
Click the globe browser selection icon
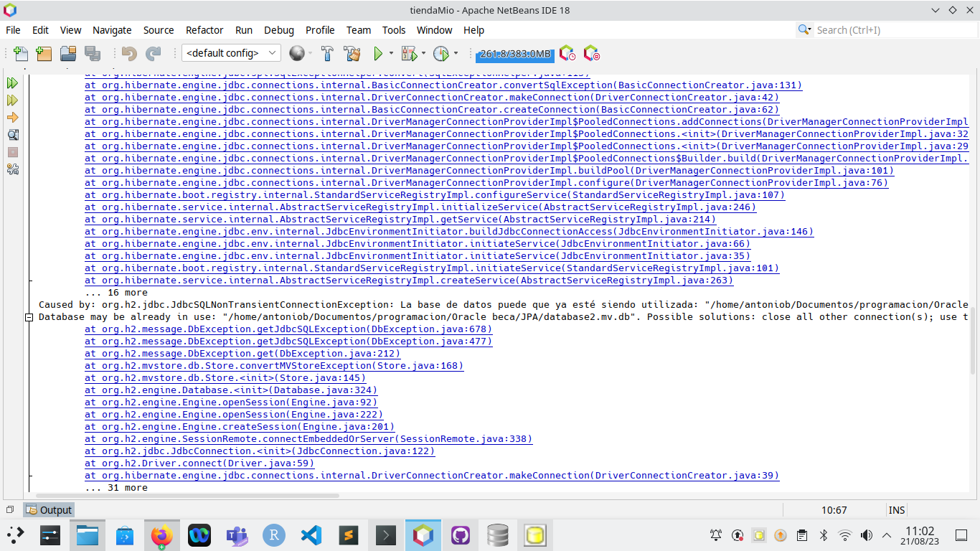point(296,53)
